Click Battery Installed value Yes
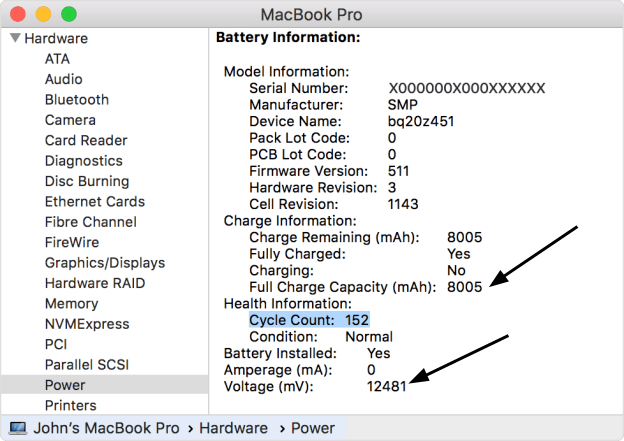This screenshot has height=441, width=624. 378,353
